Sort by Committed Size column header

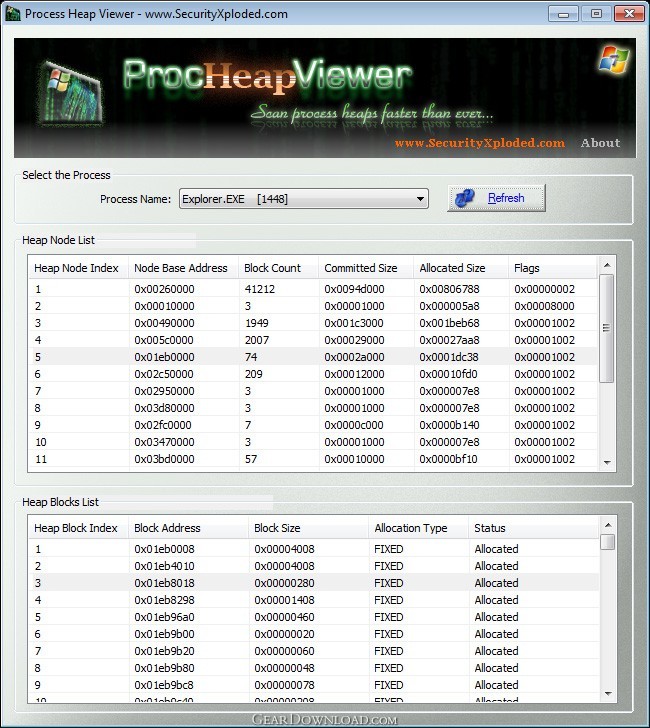[366, 268]
